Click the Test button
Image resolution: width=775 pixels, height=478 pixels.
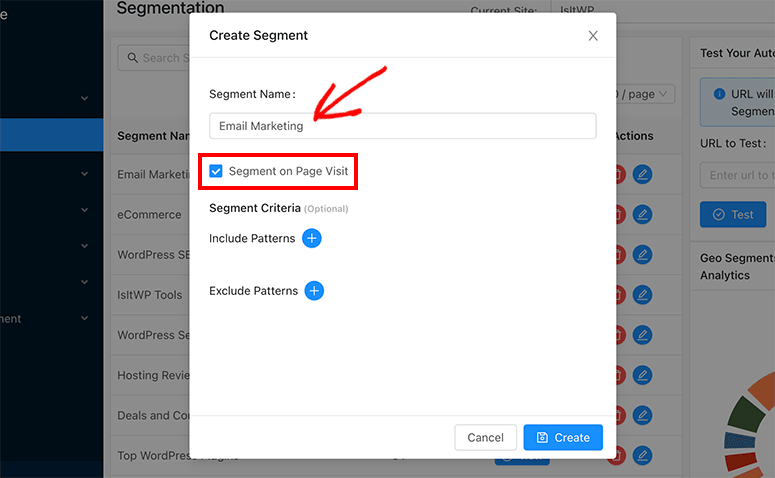coord(732,215)
